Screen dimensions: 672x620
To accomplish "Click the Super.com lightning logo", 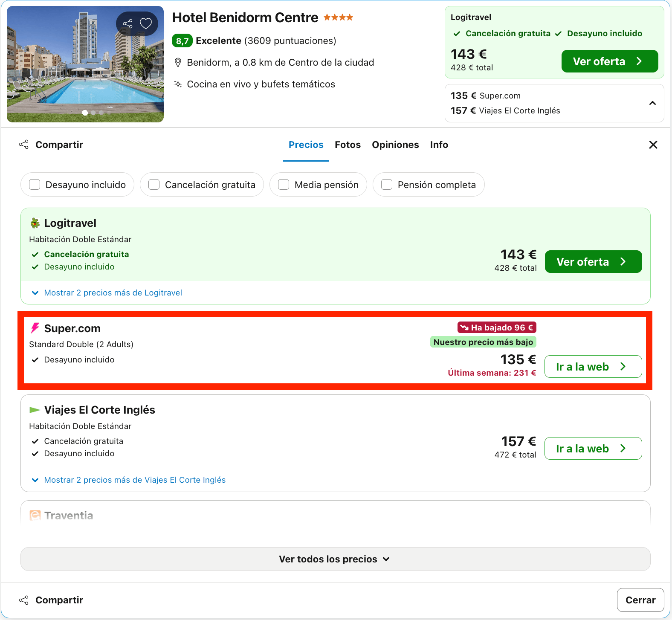I will tap(35, 328).
